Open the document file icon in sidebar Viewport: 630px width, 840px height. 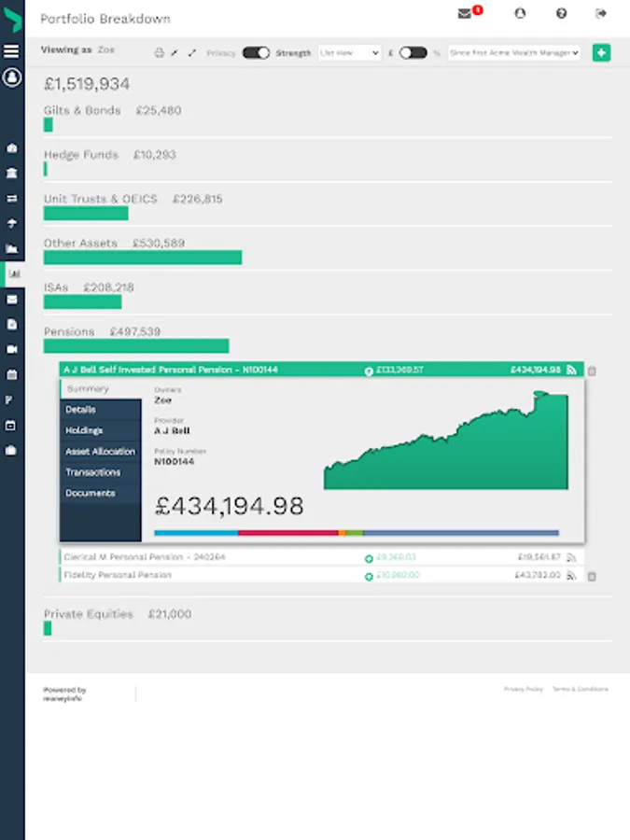pos(12,324)
